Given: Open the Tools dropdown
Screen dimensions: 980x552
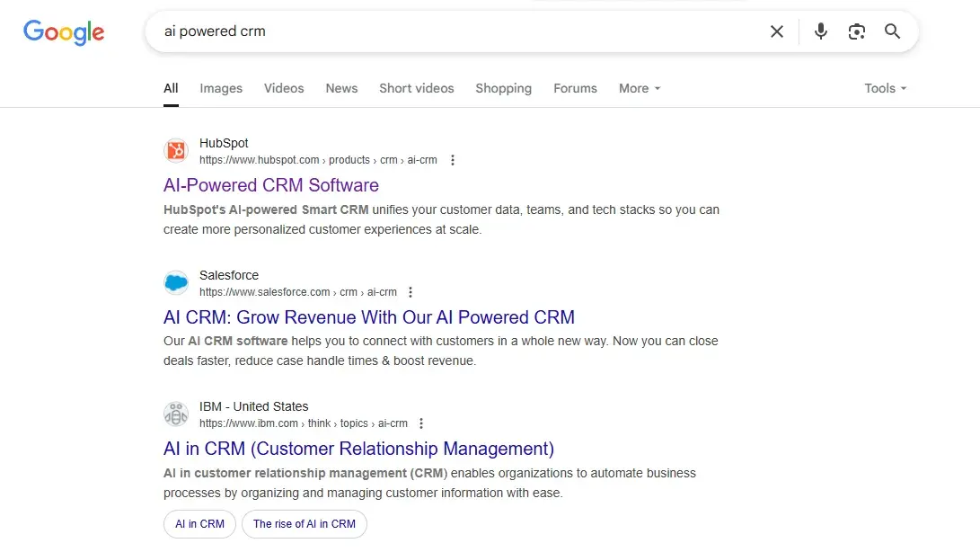Looking at the screenshot, I should coord(884,88).
